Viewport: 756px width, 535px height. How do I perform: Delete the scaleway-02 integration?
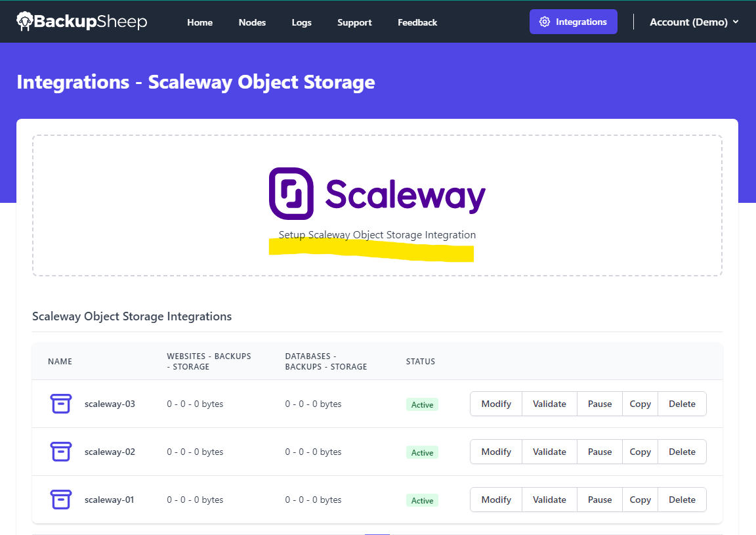[x=682, y=452]
